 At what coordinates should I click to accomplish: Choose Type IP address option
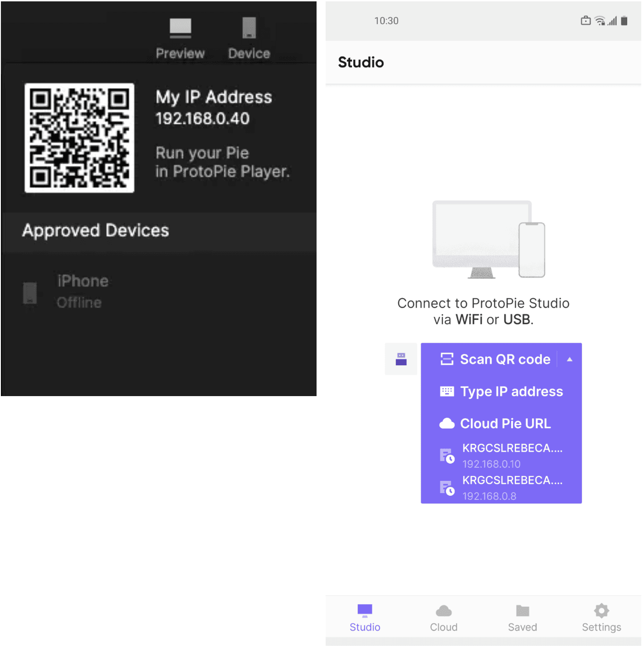pyautogui.click(x=501, y=392)
